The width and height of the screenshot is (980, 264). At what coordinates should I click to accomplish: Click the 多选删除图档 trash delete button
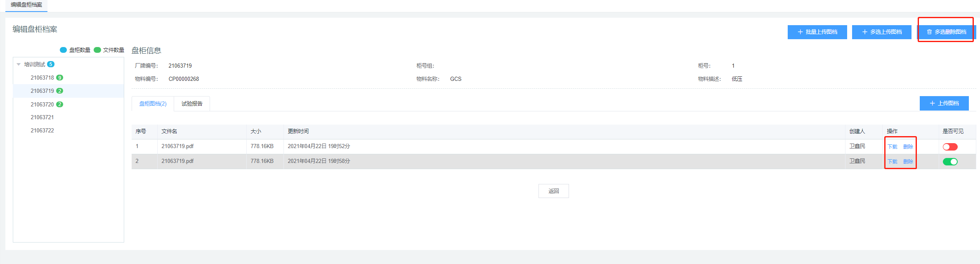[946, 32]
